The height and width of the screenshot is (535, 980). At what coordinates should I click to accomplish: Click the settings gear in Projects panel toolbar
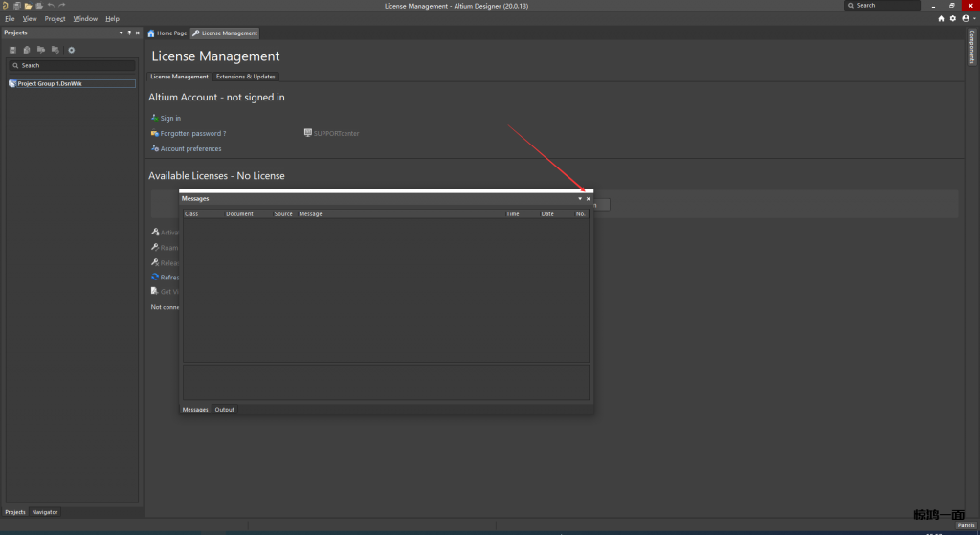point(71,50)
